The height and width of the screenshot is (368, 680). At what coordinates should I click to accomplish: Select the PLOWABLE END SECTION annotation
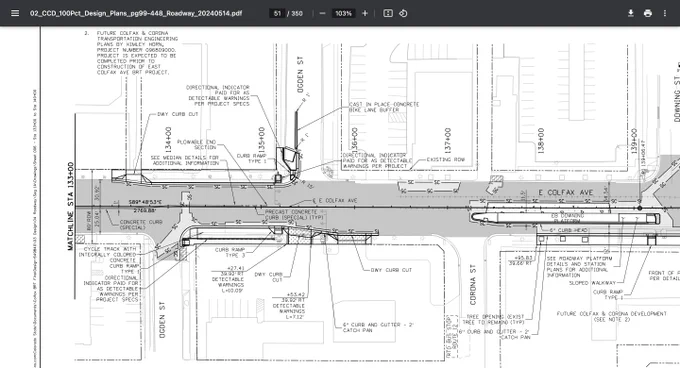point(196,144)
